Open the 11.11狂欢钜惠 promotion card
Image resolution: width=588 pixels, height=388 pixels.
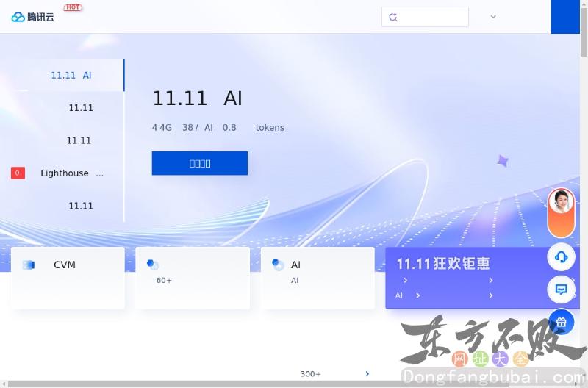(x=443, y=264)
